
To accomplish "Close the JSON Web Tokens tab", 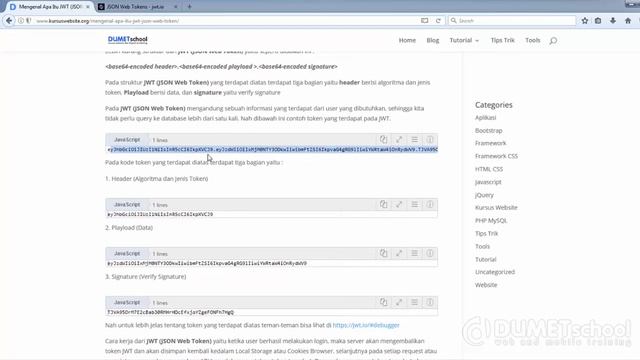I will [176, 7].
